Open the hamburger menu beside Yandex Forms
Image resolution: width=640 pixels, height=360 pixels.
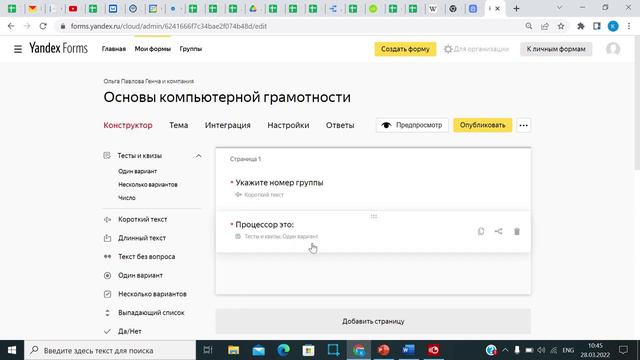(18, 49)
